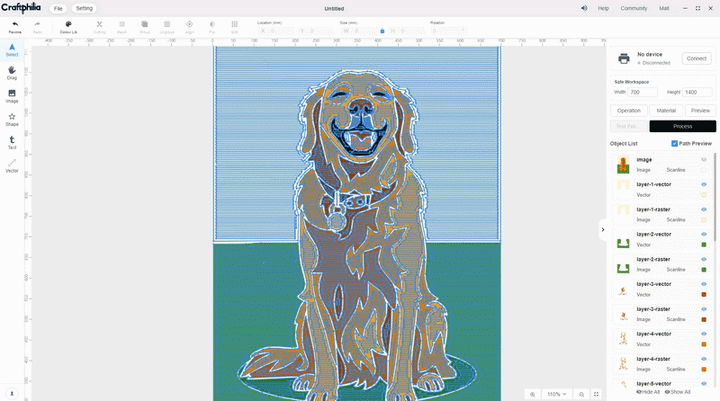Screen dimensions: 720x401
Task: Switch to the Preview tab
Action: [x=700, y=111]
